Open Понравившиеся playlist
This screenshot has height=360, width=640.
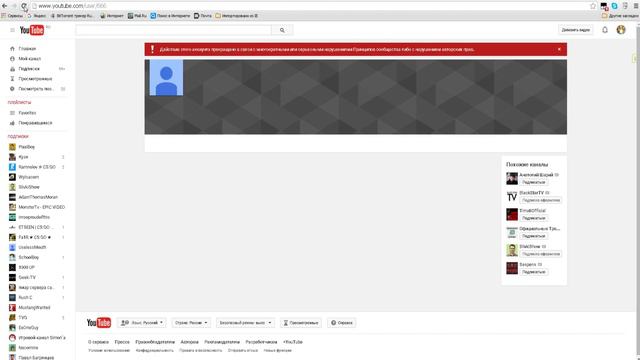[x=35, y=123]
